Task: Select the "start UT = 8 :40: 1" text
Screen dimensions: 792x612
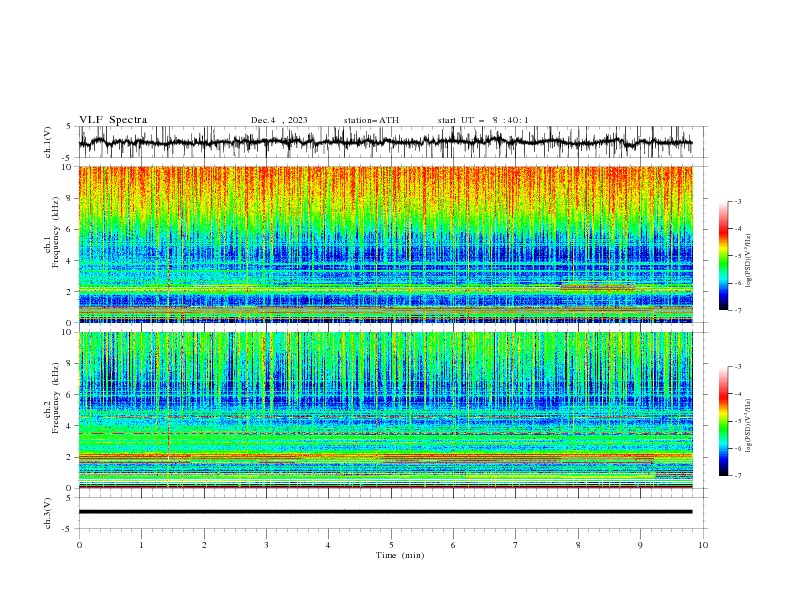Action: (x=483, y=120)
